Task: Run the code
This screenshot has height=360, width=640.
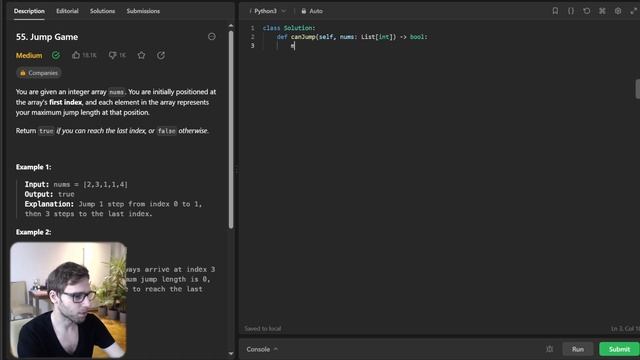Action: (x=578, y=349)
